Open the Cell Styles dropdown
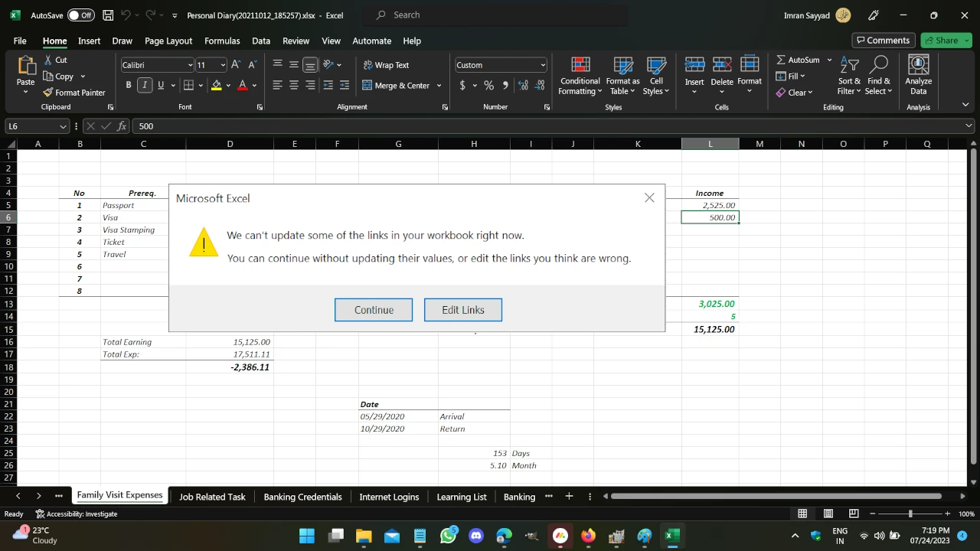Image resolution: width=980 pixels, height=551 pixels. [x=656, y=76]
